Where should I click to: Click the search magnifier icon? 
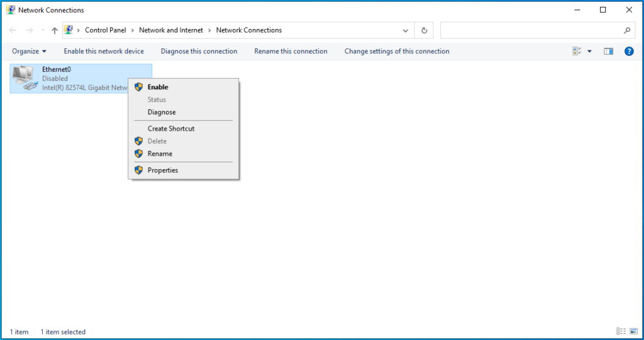pyautogui.click(x=627, y=30)
